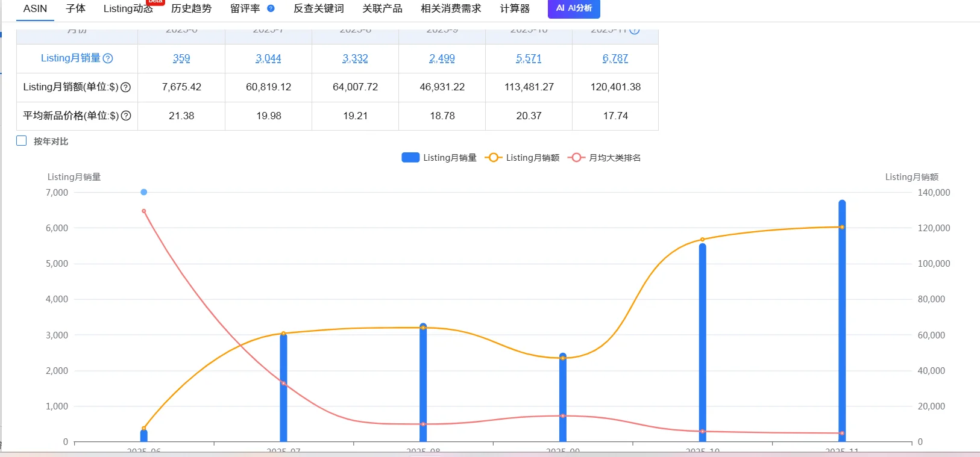980x457 pixels.
Task: Select the average price cell 20.37
Action: tap(529, 116)
